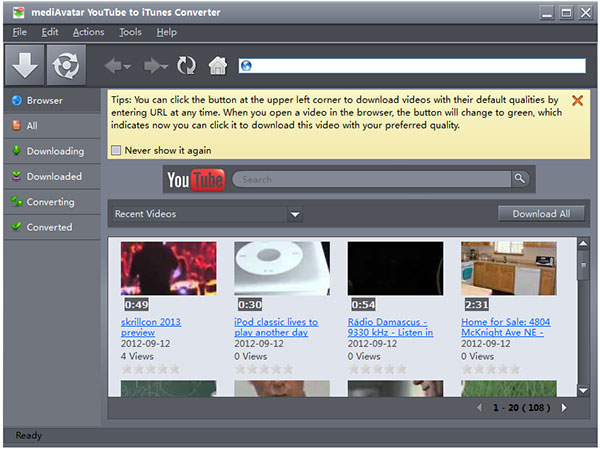This screenshot has width=600, height=449.
Task: Click the YouTube Search field
Action: 371,179
